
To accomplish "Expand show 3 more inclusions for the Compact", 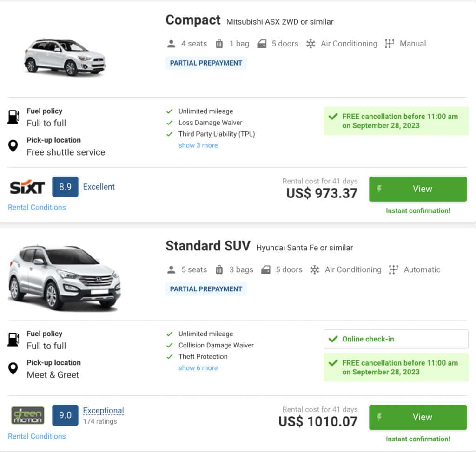I will [198, 145].
